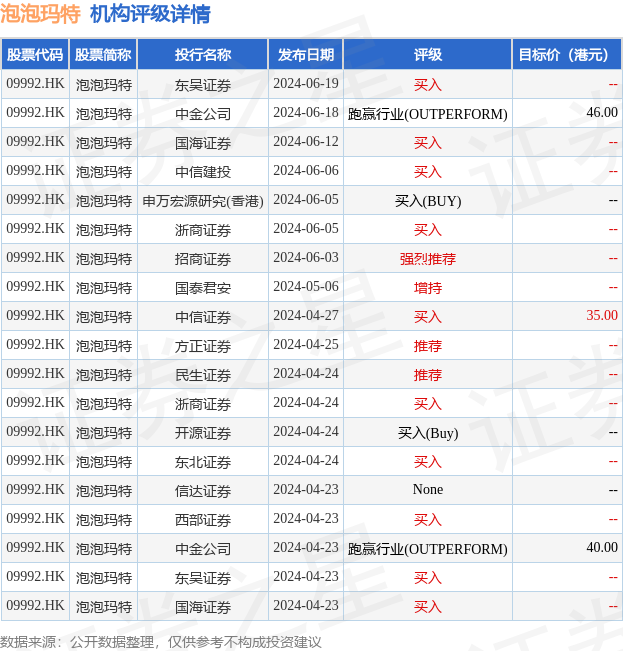Click the data source disclaimer text
Viewport: 623px width, 651px height.
pyautogui.click(x=161, y=642)
